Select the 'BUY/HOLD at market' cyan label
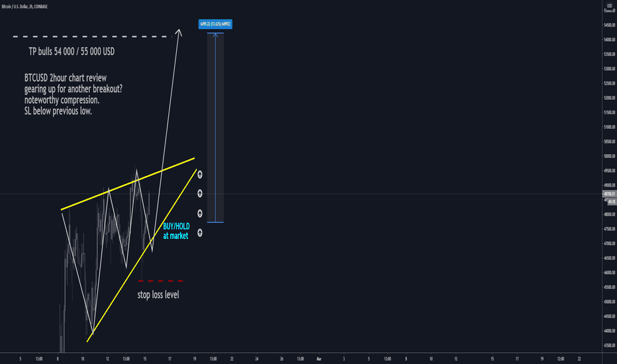 coord(176,231)
